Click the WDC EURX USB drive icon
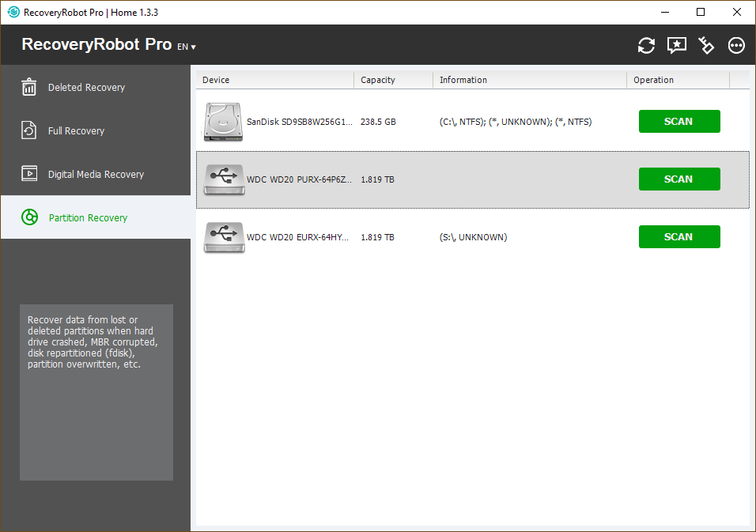This screenshot has height=532, width=756. tap(223, 237)
